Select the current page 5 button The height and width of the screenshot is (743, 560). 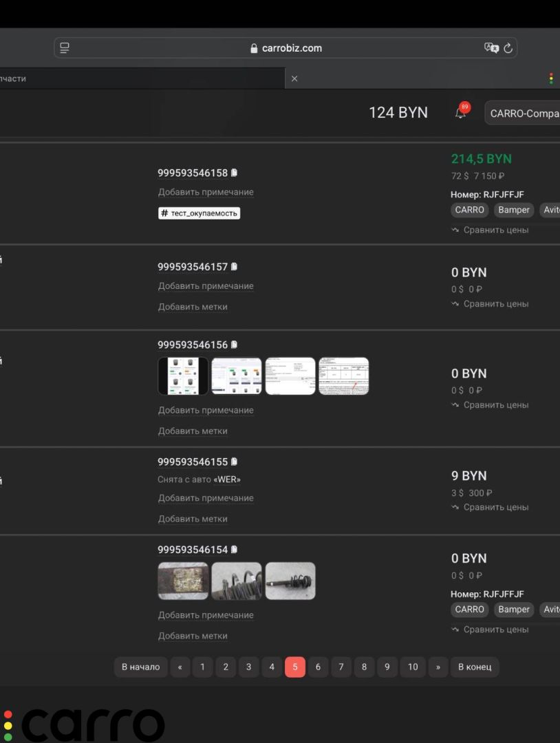tap(295, 667)
